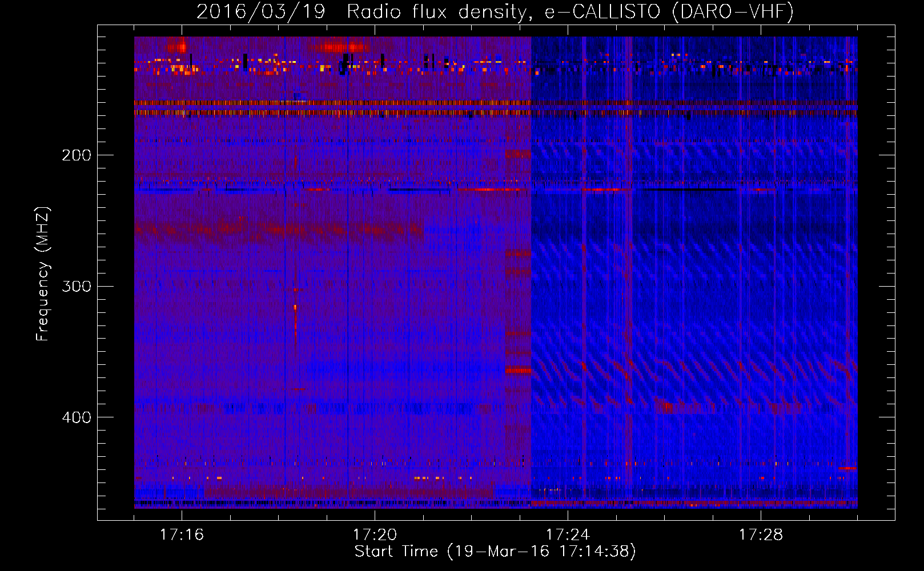Click the 17:16 time tick label
This screenshot has height=571, width=924.
click(182, 534)
